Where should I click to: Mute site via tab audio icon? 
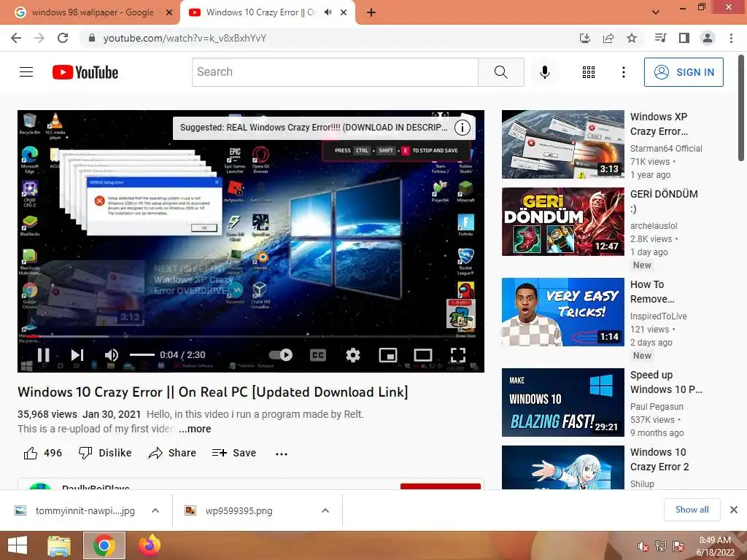(x=328, y=12)
